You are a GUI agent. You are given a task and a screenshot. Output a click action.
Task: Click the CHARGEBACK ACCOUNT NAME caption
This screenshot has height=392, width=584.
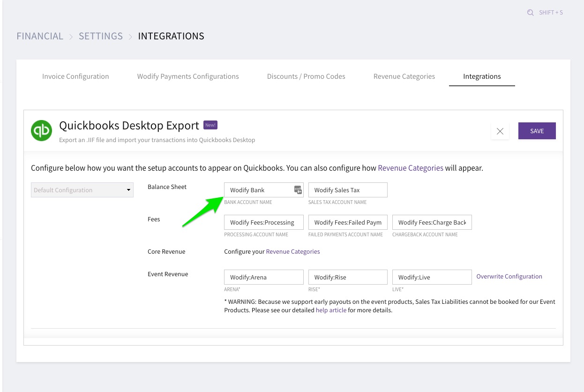click(425, 234)
